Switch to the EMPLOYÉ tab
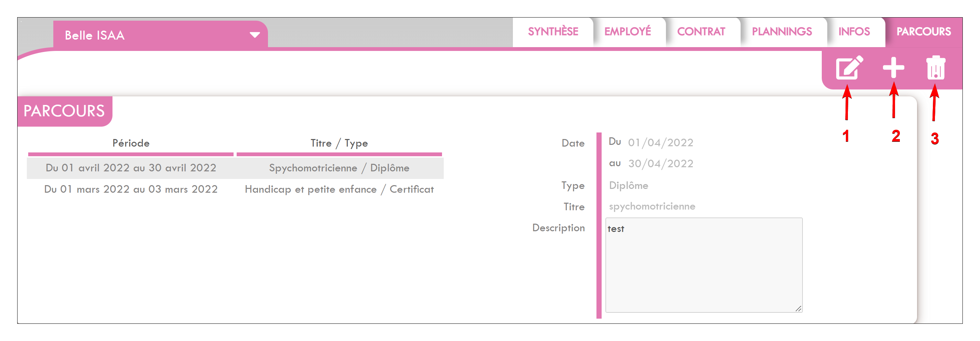980x341 pixels. pyautogui.click(x=627, y=32)
